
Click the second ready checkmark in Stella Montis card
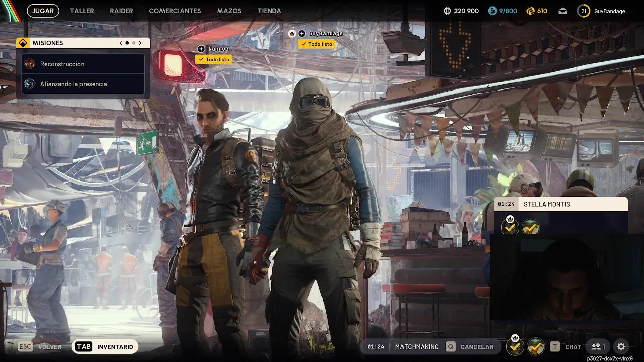[x=531, y=227]
